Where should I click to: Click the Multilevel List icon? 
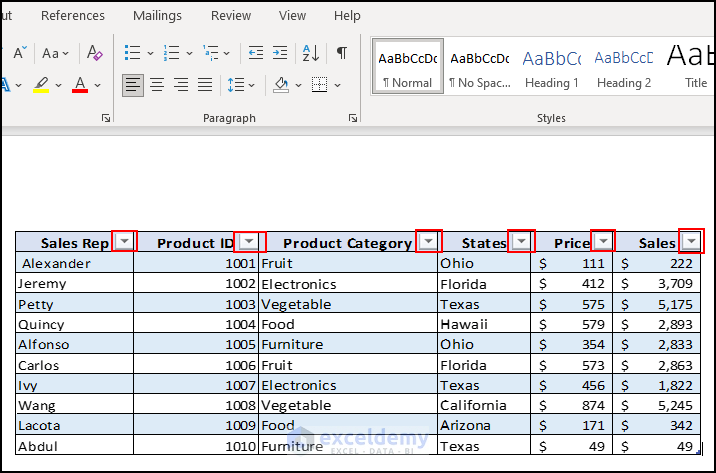click(x=211, y=53)
